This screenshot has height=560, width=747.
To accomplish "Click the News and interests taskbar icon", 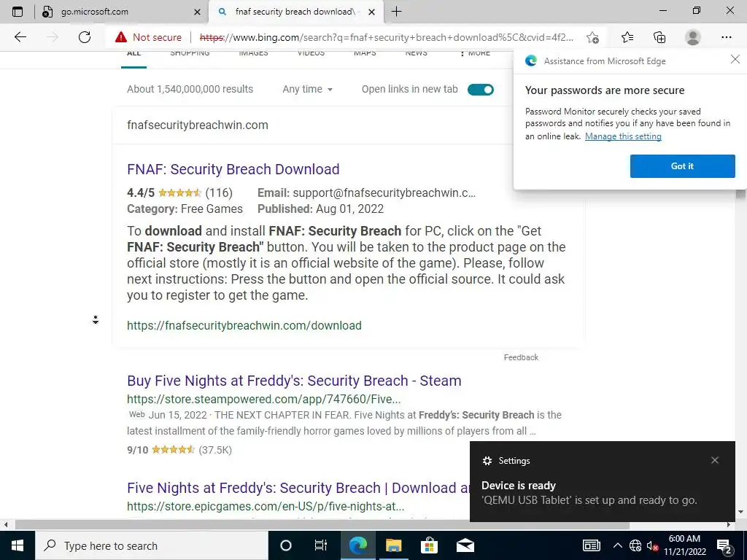I will coord(591,545).
